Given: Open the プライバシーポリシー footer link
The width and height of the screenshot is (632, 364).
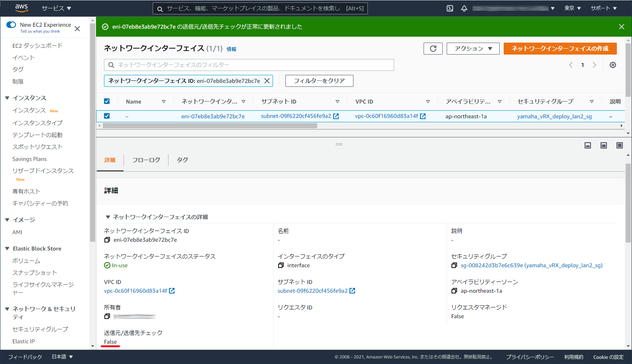Looking at the screenshot, I should [530, 357].
